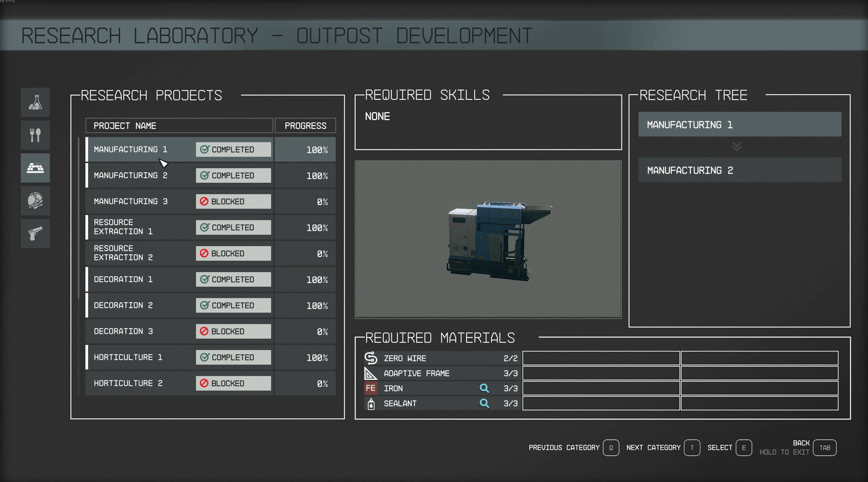Open the Weaponry pistol category icon

click(x=35, y=233)
